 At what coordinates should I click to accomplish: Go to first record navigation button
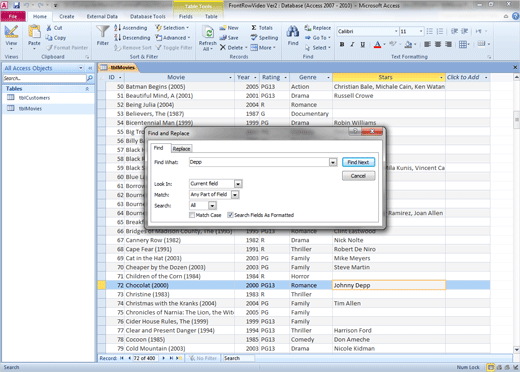coord(122,358)
